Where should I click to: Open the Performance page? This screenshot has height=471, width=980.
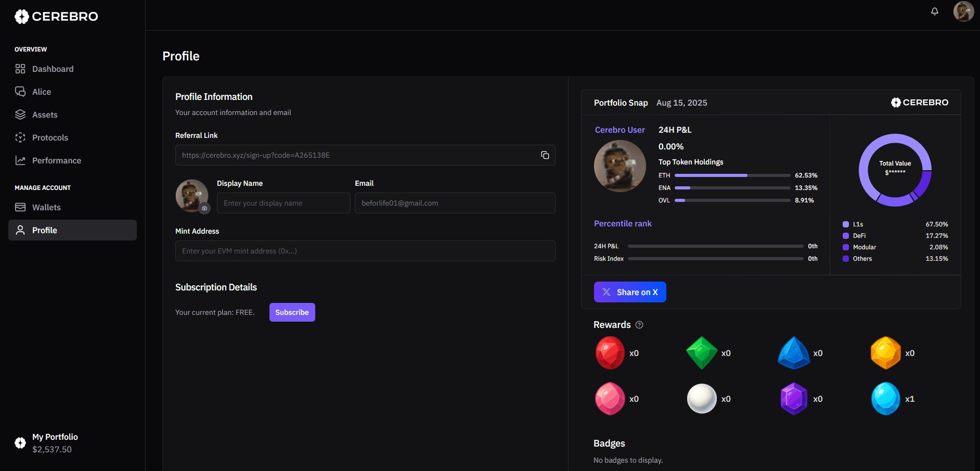point(56,160)
